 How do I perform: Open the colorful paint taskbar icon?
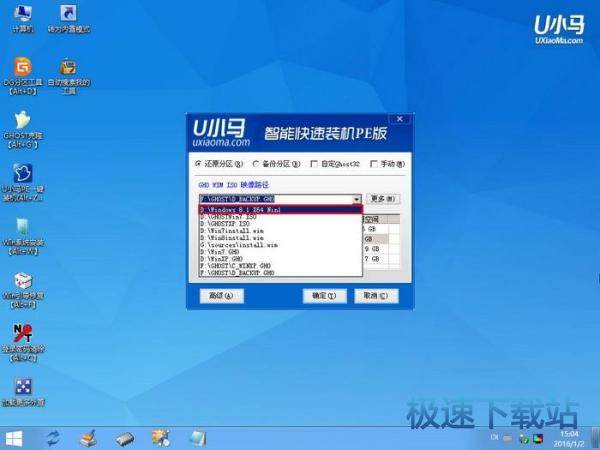[161, 439]
